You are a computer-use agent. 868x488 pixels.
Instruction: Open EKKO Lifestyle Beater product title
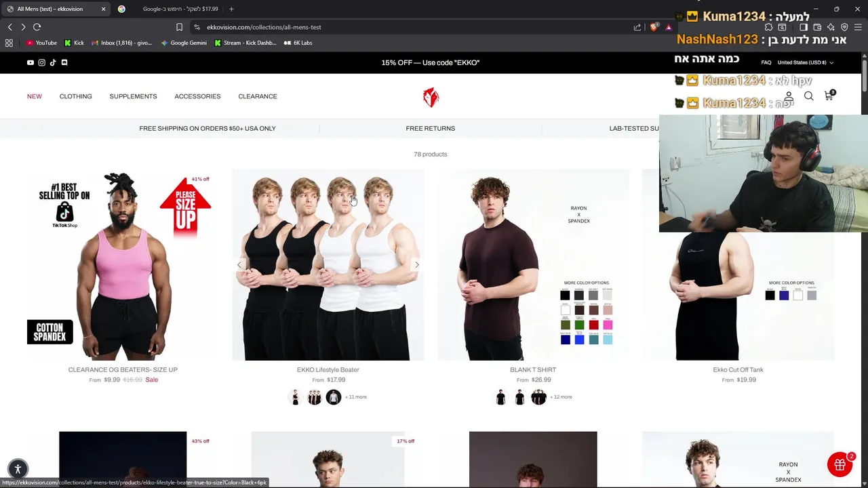(x=328, y=370)
